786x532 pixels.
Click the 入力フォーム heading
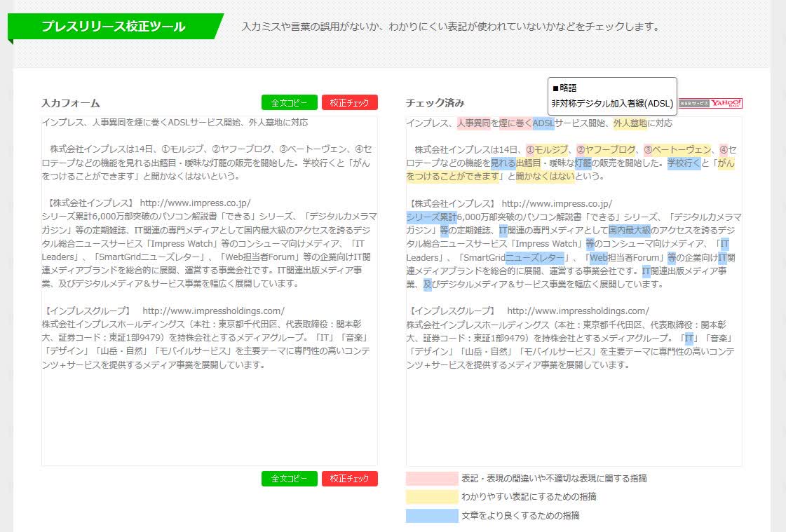71,103
